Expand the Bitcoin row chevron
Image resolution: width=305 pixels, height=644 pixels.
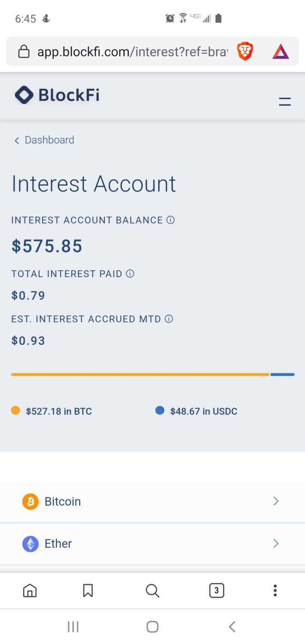click(x=276, y=501)
